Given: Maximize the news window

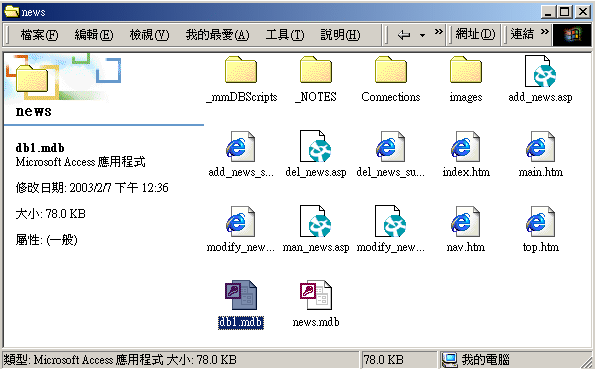Looking at the screenshot, I should (x=565, y=12).
